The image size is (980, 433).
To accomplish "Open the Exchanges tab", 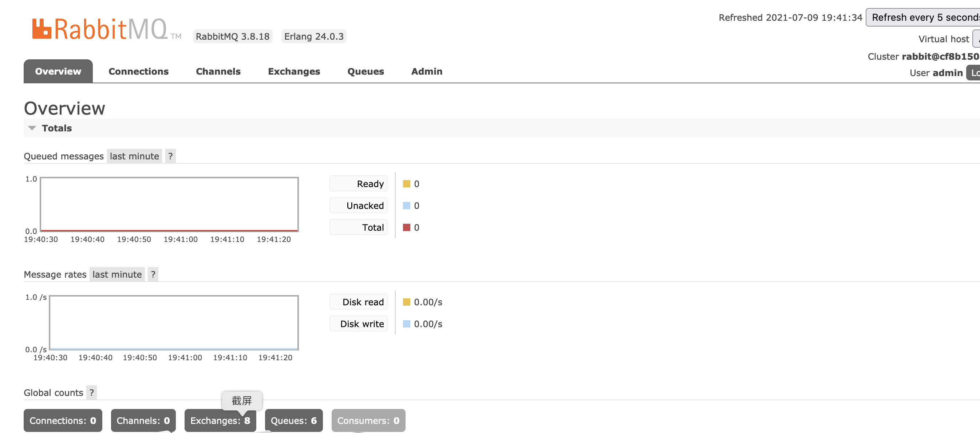I will click(x=294, y=71).
